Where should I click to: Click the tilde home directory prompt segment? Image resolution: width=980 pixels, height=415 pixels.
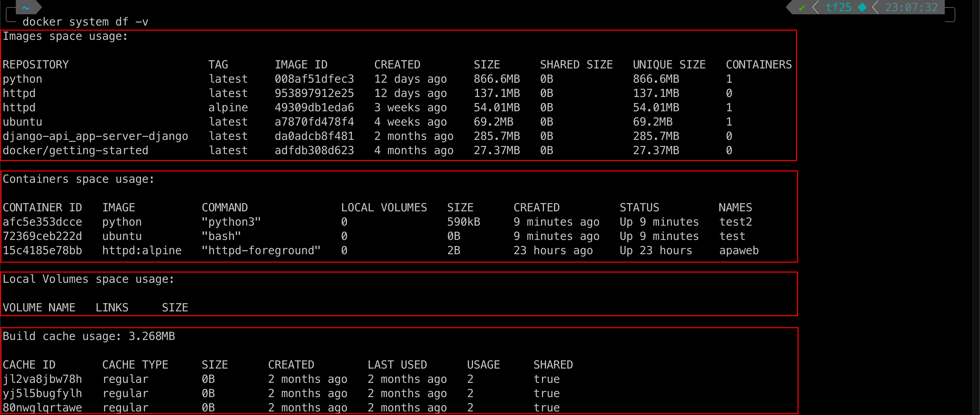click(26, 8)
